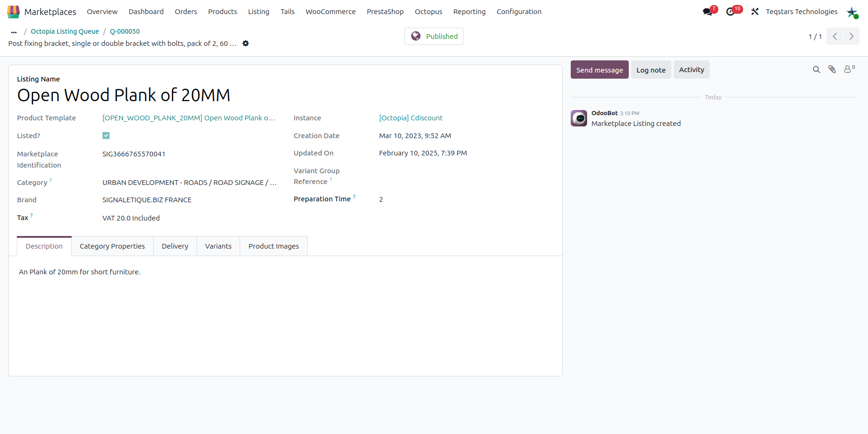Open the Octopus menu

pyautogui.click(x=428, y=12)
